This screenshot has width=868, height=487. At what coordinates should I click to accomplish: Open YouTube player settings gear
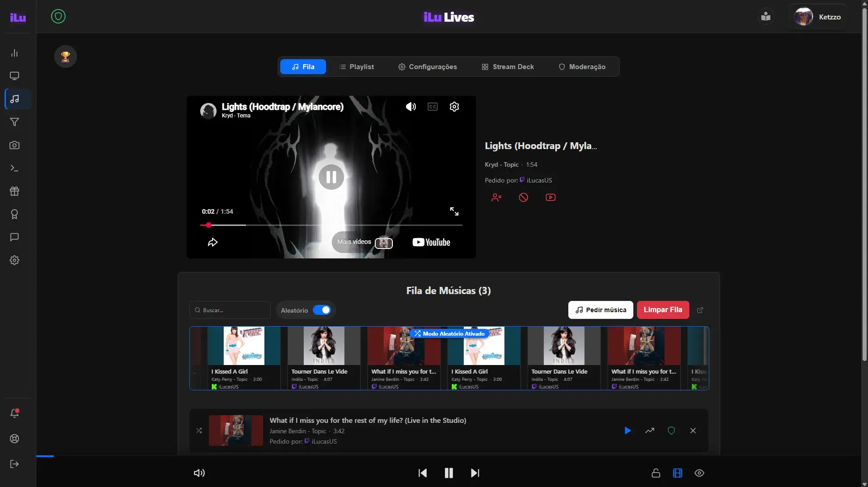point(454,107)
